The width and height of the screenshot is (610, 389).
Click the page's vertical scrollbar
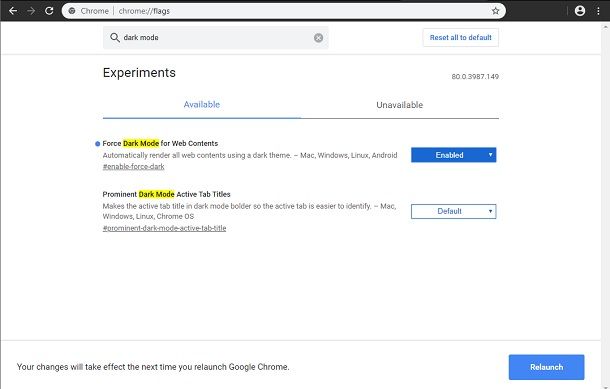[x=605, y=205]
